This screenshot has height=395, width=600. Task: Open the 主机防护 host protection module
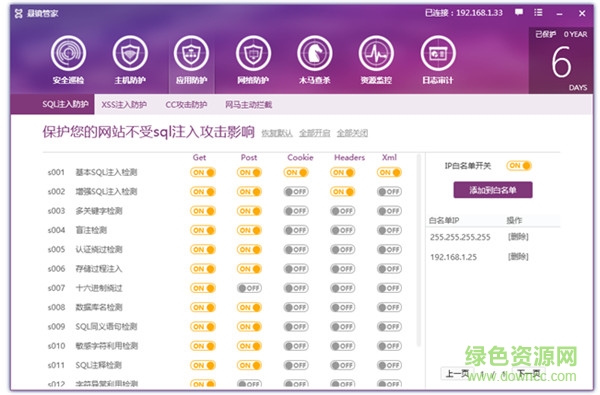pyautogui.click(x=130, y=60)
